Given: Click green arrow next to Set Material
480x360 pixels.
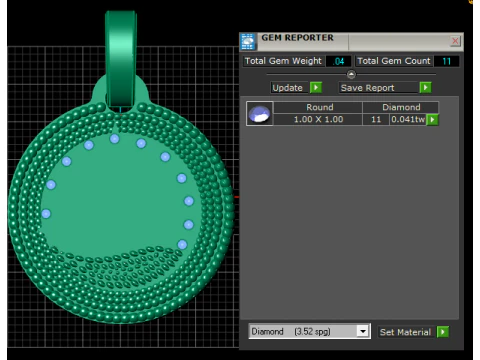Looking at the screenshot, I should (443, 332).
